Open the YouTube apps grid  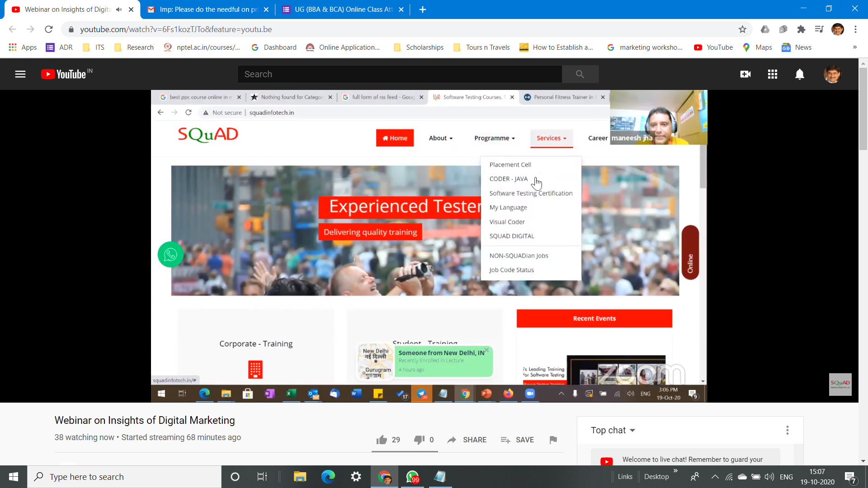point(773,74)
